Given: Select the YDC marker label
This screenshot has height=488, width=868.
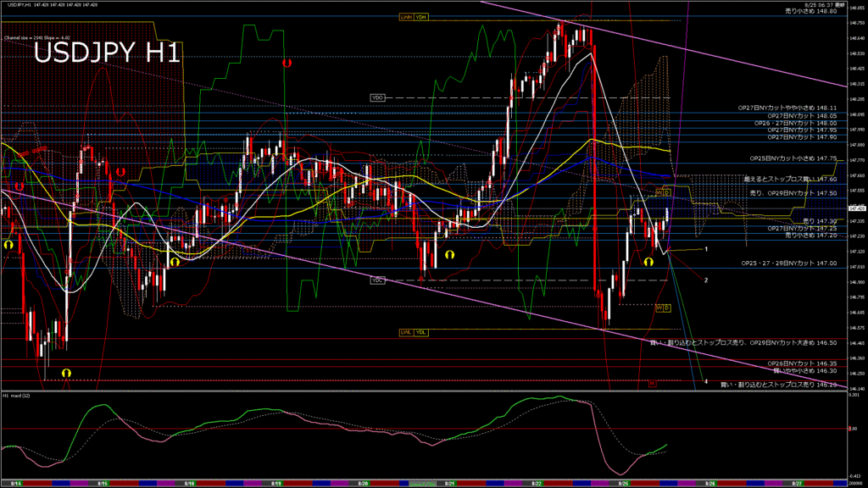Looking at the screenshot, I should (x=377, y=280).
